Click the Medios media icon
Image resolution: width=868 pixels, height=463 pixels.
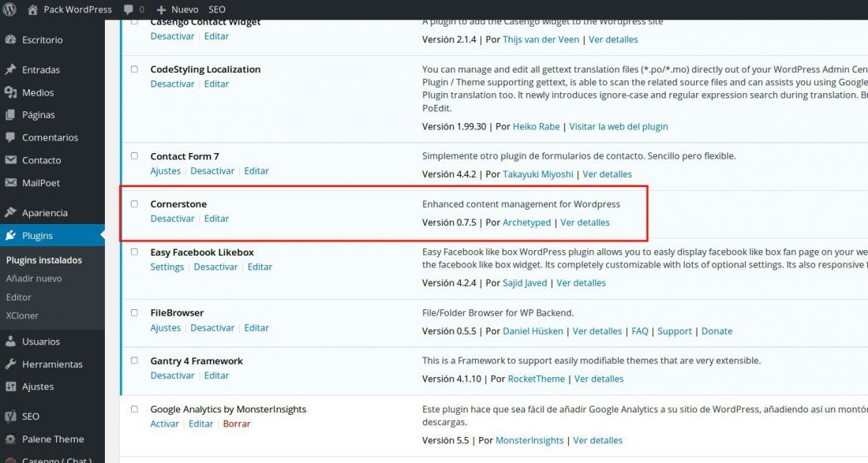[x=10, y=91]
